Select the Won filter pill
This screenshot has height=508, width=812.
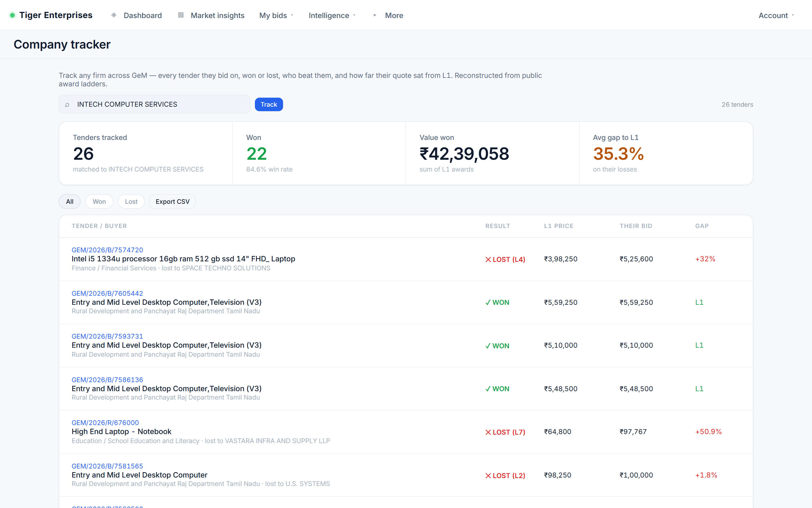(x=99, y=202)
